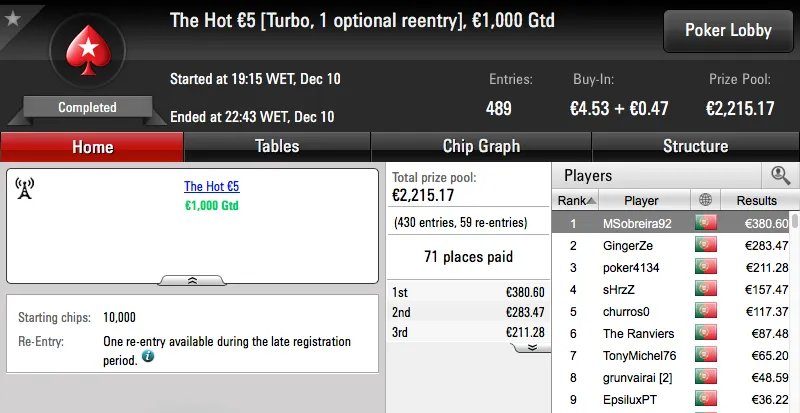800x413 pixels.
Task: Click the favorite star icon
Action: (11, 15)
